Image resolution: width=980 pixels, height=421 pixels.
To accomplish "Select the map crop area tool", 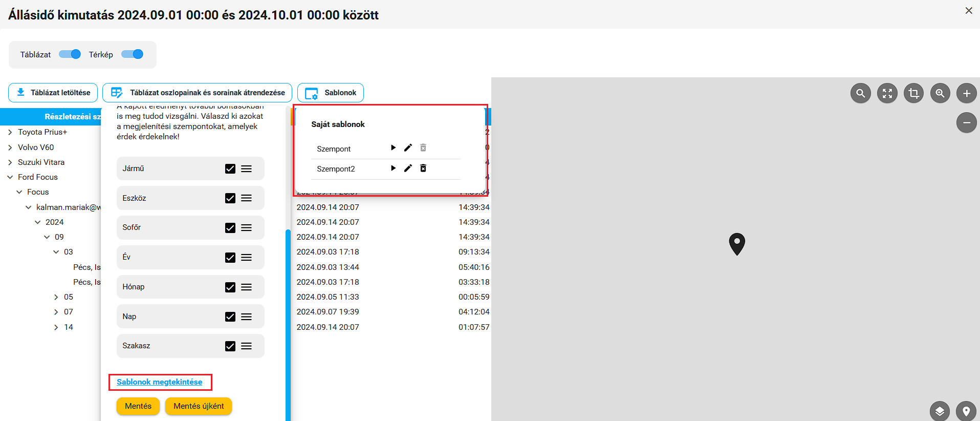I will [x=914, y=93].
